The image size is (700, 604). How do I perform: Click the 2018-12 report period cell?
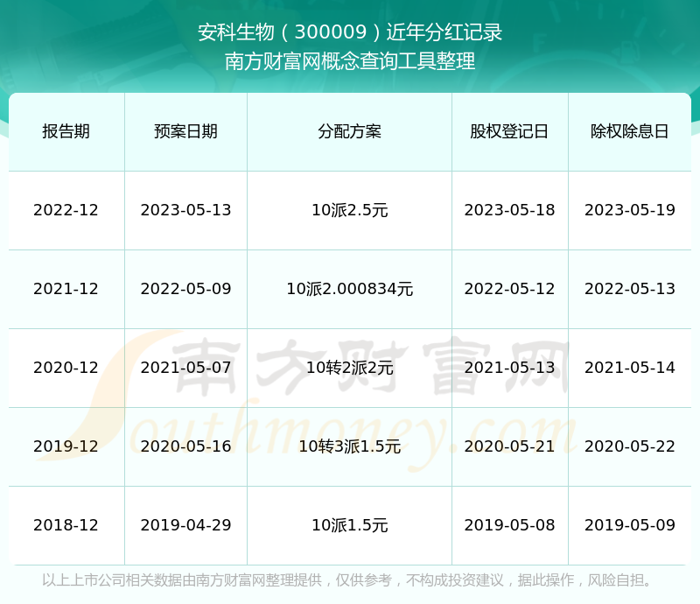pos(66,525)
